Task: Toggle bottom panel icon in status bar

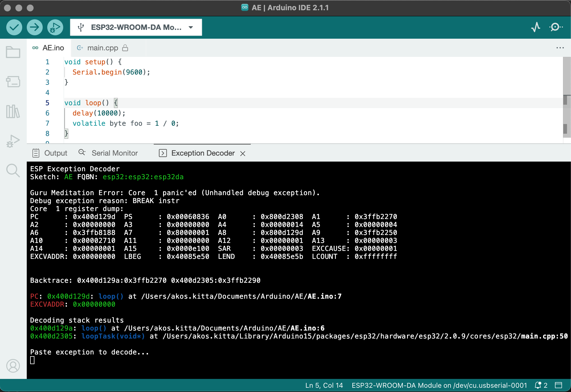Action: click(x=558, y=385)
